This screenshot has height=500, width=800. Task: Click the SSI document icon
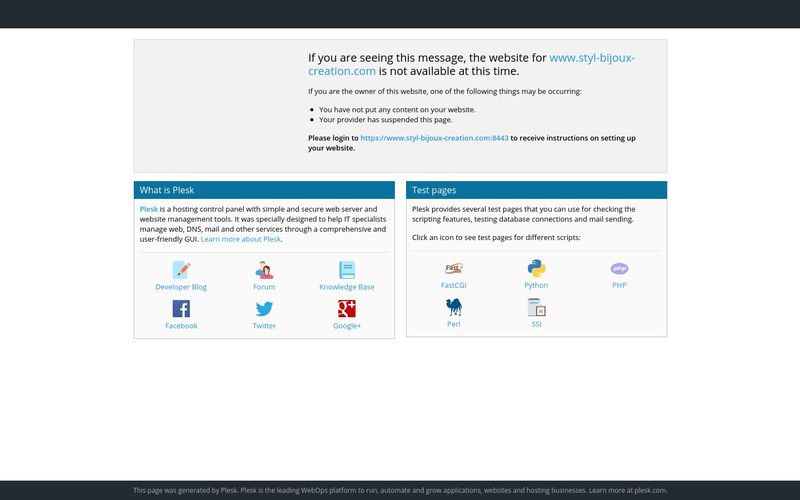coord(536,307)
